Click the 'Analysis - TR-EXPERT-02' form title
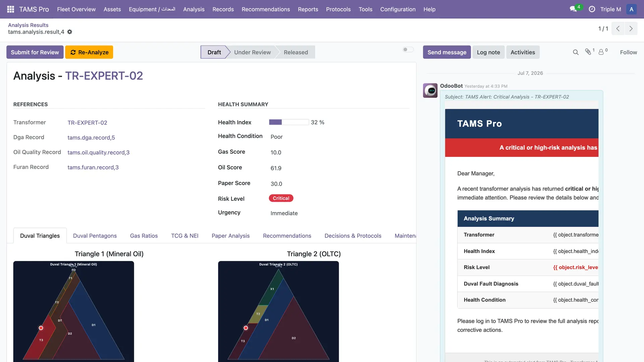The width and height of the screenshot is (644, 362). point(78,76)
